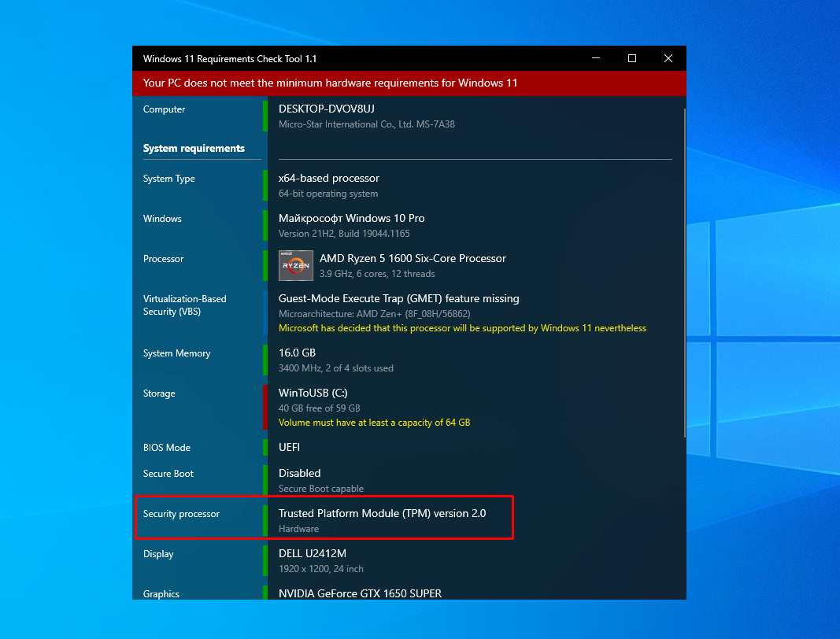Click the blue status bar beside Virtualization-Based Security
This screenshot has width=840, height=639.
(x=265, y=312)
